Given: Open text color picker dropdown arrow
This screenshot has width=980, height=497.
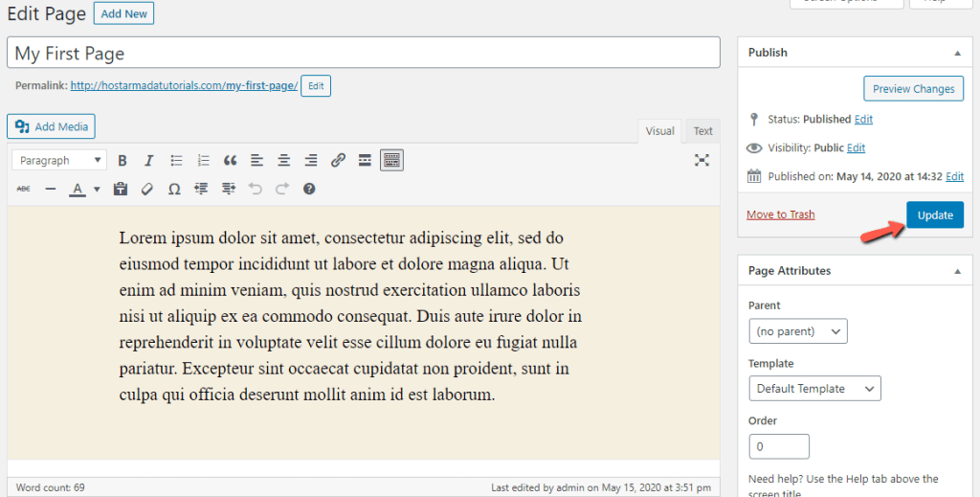Looking at the screenshot, I should pos(97,189).
